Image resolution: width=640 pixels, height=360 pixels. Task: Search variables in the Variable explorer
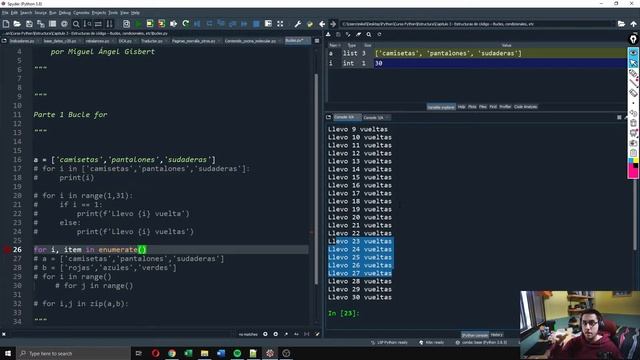369,35
